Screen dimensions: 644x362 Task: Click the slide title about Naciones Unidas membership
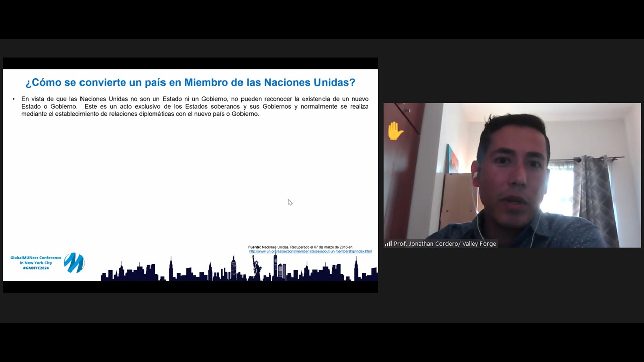(190, 82)
